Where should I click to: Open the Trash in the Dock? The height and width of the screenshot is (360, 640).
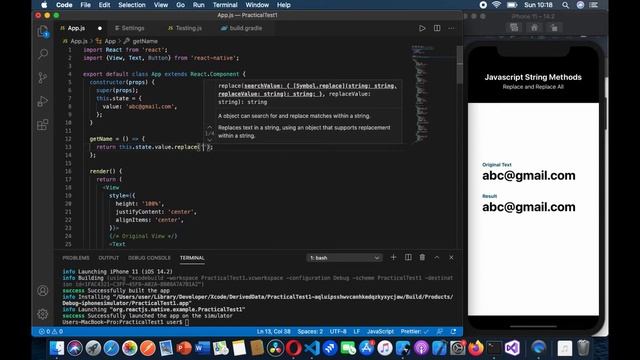coord(583,348)
